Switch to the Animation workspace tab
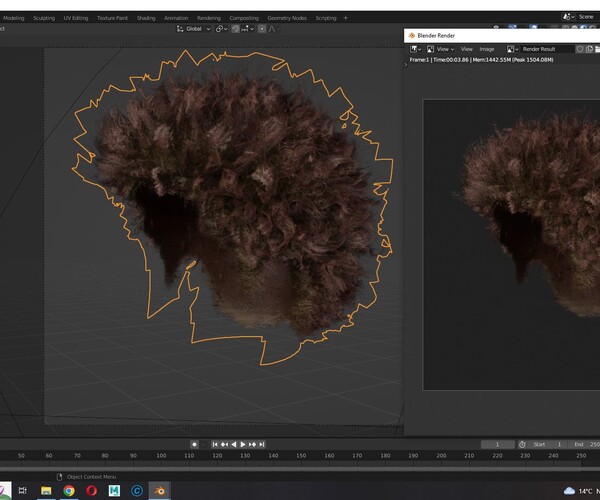This screenshot has height=500, width=600. [176, 18]
